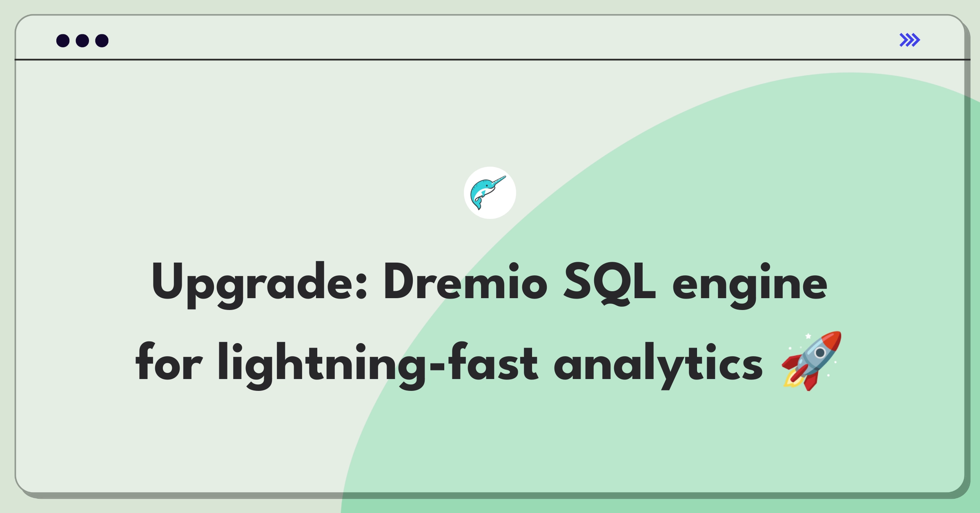Click the white circle around the narwhal
Image resolution: width=980 pixels, height=513 pixels.
coord(490,193)
